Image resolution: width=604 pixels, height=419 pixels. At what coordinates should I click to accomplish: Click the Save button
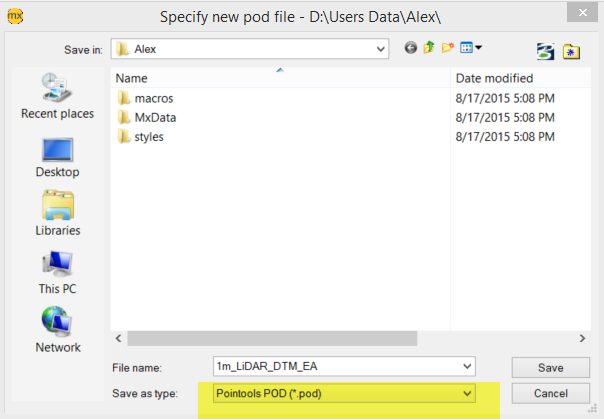550,368
